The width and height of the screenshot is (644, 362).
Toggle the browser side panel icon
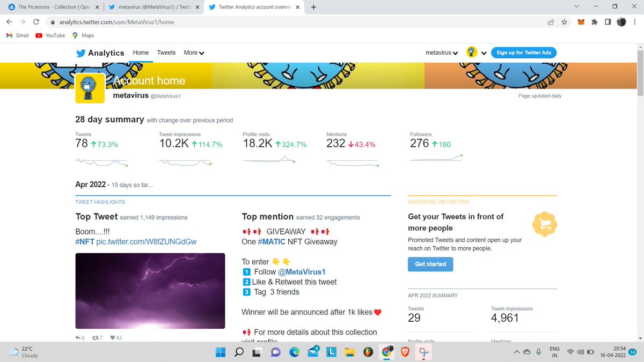click(608, 22)
